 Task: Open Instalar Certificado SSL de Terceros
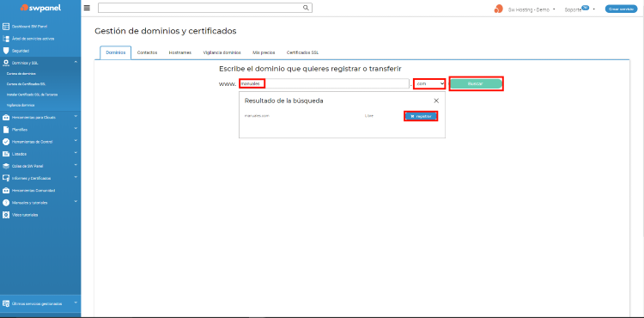32,95
